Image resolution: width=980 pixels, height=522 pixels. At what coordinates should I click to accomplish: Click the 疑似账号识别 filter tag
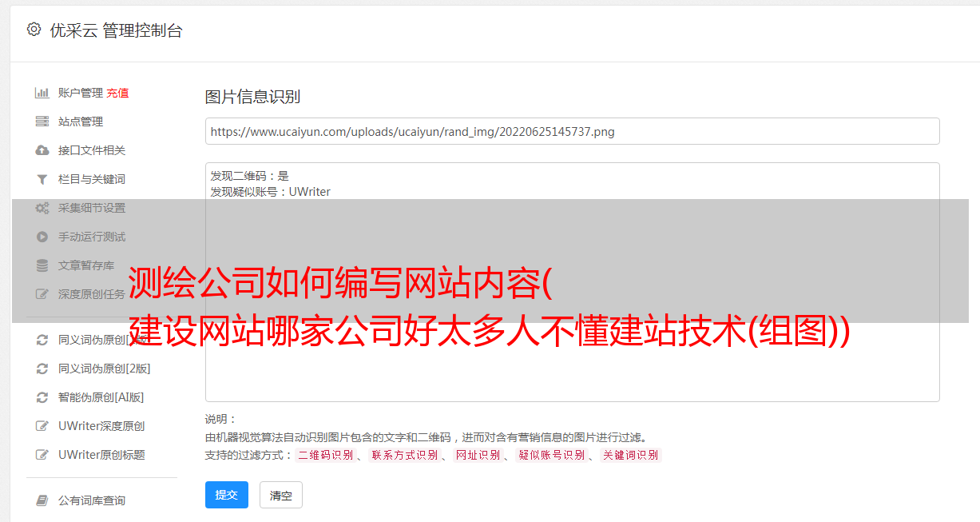tap(552, 455)
